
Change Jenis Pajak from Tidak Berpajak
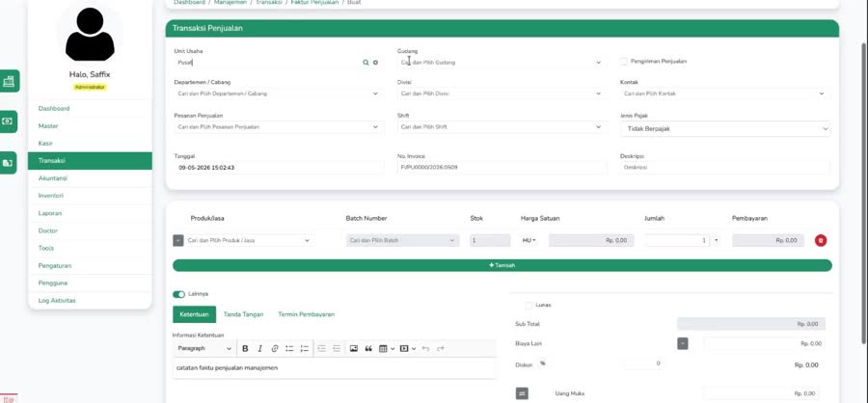724,129
